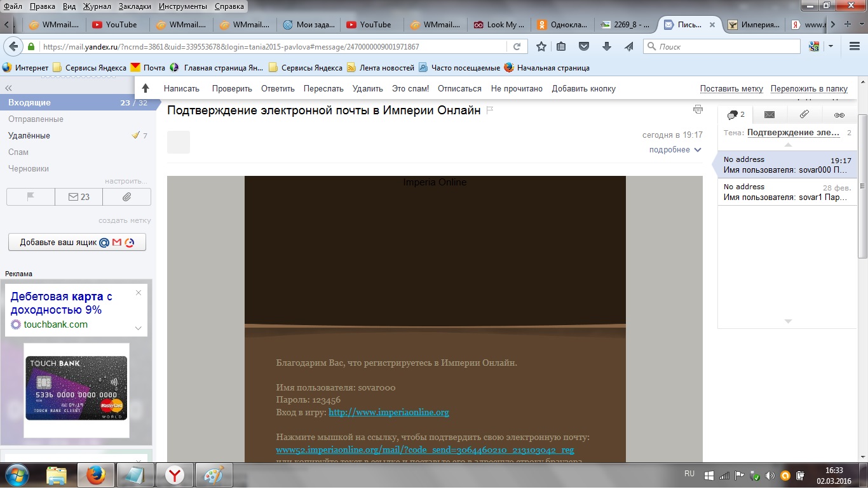The width and height of the screenshot is (868, 494).
Task: Close the touchbank advertisement with its X
Action: (139, 293)
